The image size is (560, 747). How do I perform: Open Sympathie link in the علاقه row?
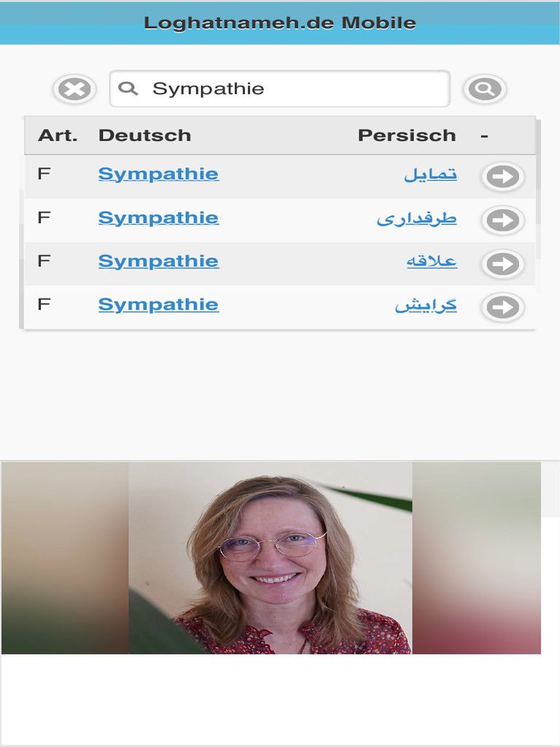click(158, 261)
